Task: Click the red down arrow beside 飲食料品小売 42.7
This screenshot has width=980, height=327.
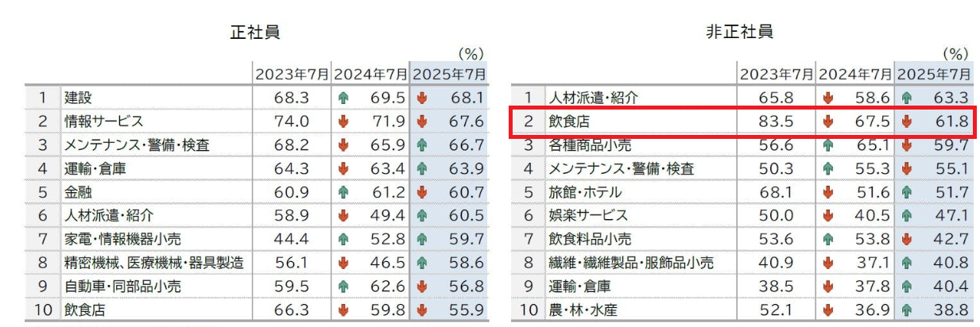Action: 906,239
